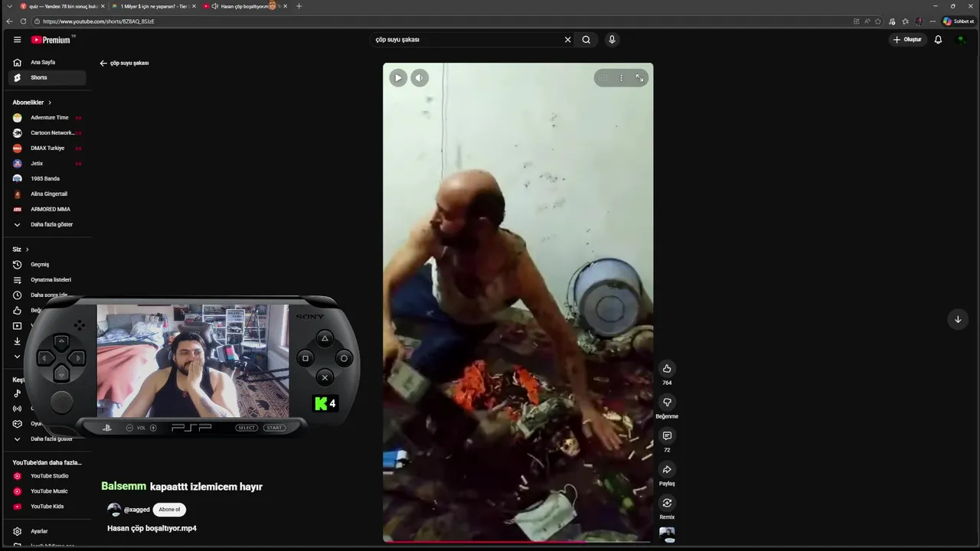This screenshot has height=551, width=980.
Task: Open the Adventure Time subscription
Action: coord(47,118)
